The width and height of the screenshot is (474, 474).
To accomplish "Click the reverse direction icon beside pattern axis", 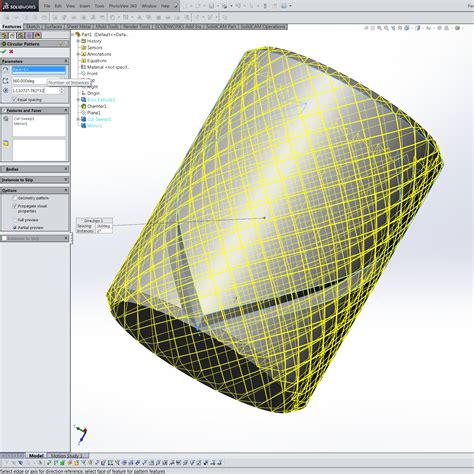I will click(5, 70).
